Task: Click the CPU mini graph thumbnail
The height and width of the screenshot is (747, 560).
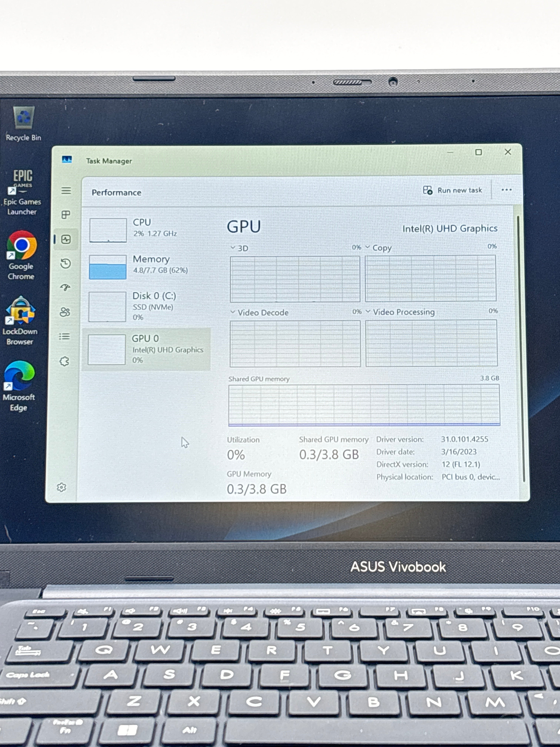Action: pyautogui.click(x=108, y=230)
